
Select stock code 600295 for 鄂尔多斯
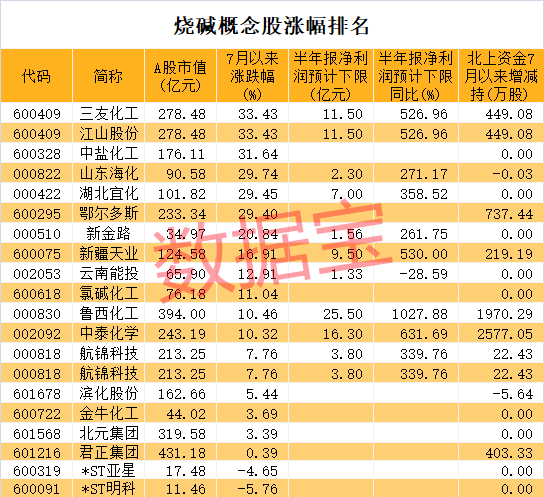tap(37, 214)
